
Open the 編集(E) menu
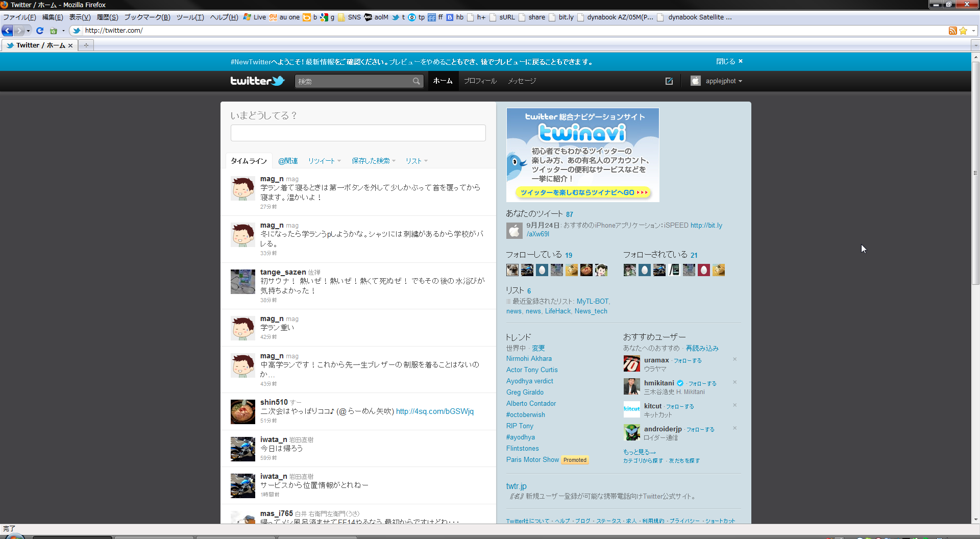(53, 17)
